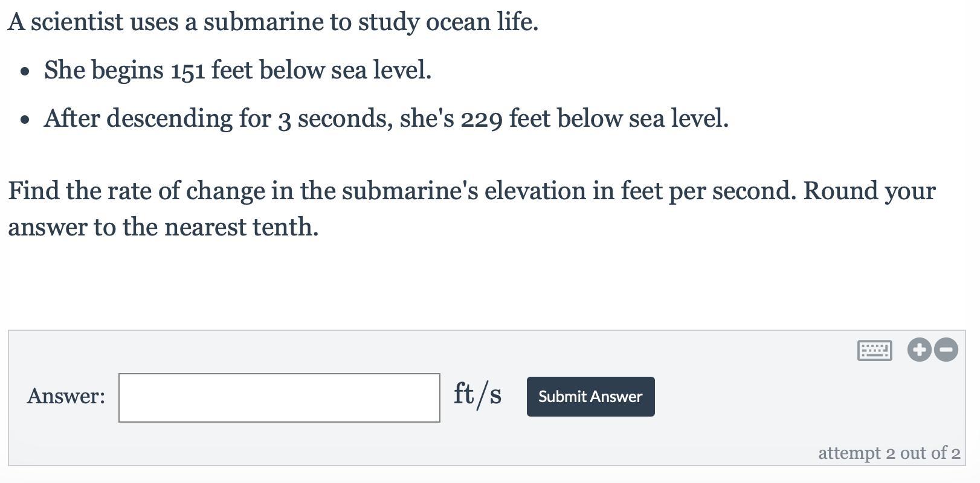
Task: Click the number 151 in the problem
Action: [x=187, y=71]
